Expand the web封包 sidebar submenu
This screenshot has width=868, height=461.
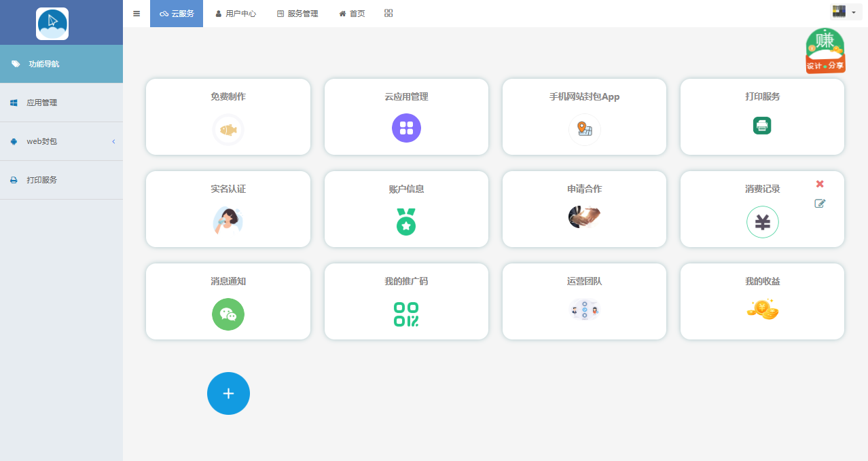coord(61,141)
